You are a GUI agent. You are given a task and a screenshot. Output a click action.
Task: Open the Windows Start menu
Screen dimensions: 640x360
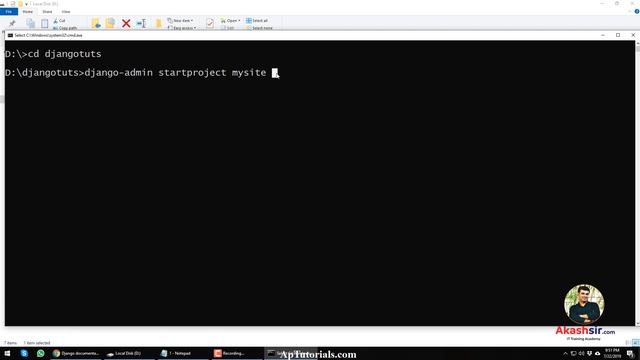click(x=7, y=353)
